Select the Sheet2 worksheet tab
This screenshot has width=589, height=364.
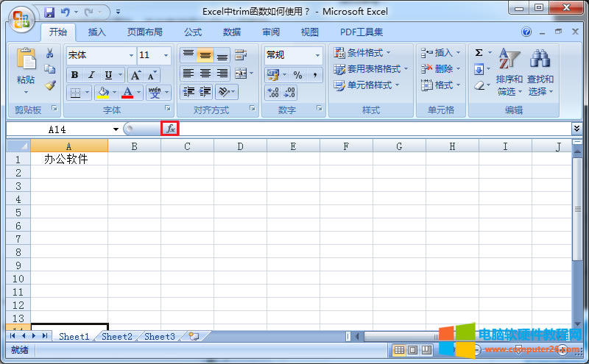[117, 336]
